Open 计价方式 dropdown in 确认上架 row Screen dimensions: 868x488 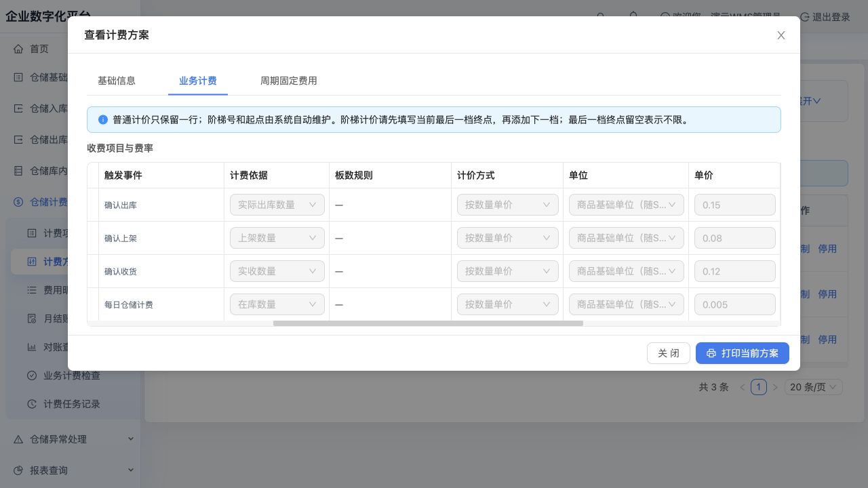[508, 238]
